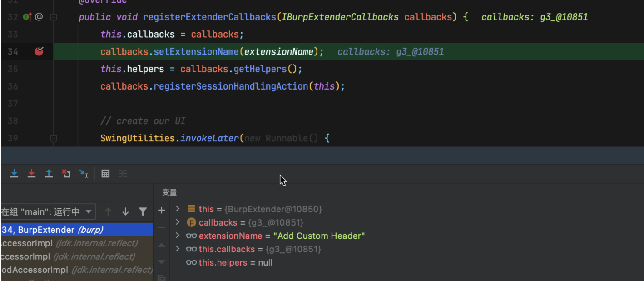Select the next frame with the down arrow
644x281 pixels.
125,211
